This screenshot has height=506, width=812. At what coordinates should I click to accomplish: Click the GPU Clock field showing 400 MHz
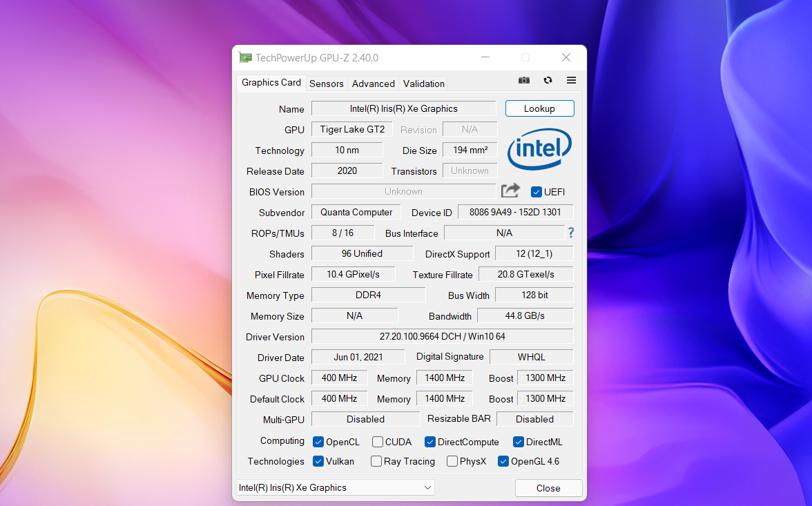pos(339,378)
